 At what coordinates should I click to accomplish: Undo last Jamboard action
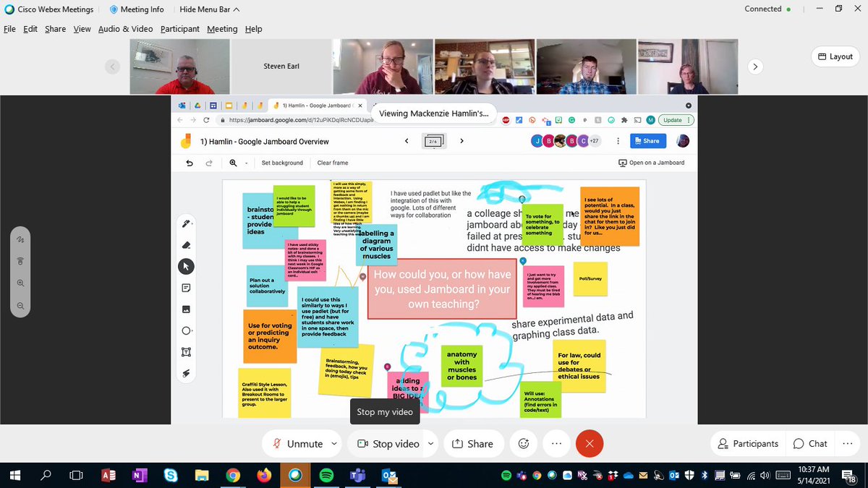coord(190,163)
